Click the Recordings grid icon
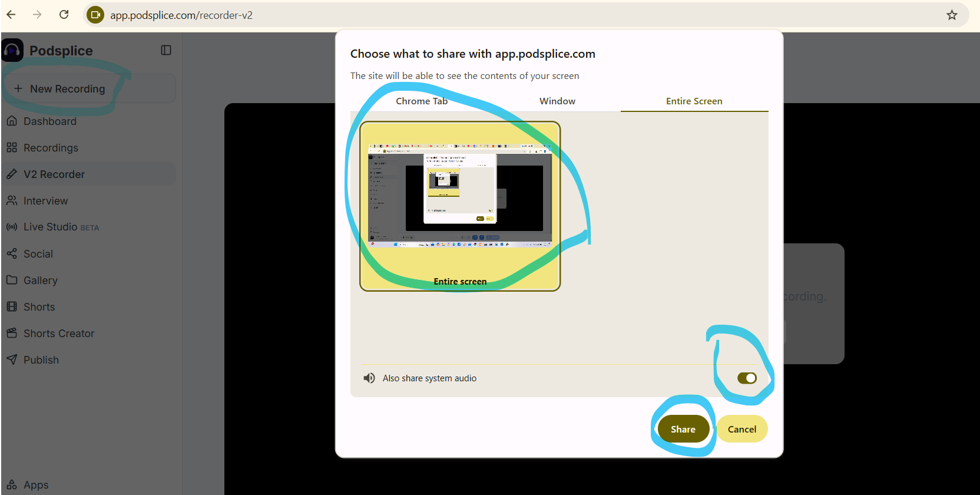Viewport: 980px width, 495px height. coord(12,147)
